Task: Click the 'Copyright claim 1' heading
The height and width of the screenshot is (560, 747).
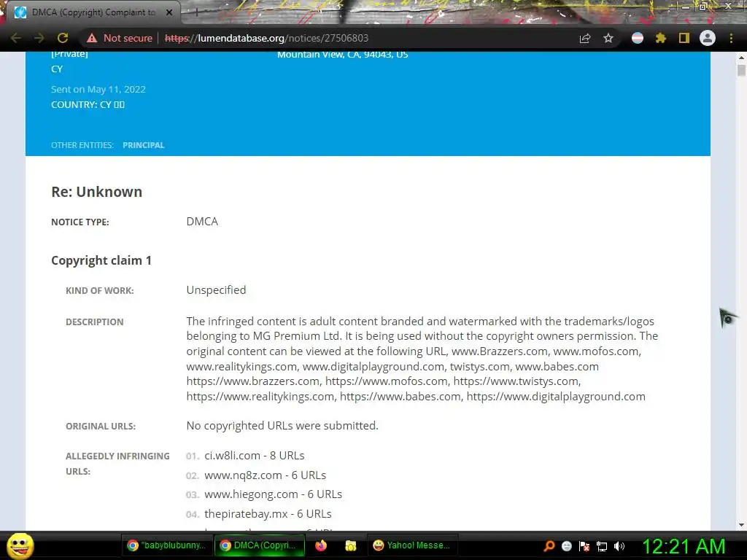Action: coord(101,260)
